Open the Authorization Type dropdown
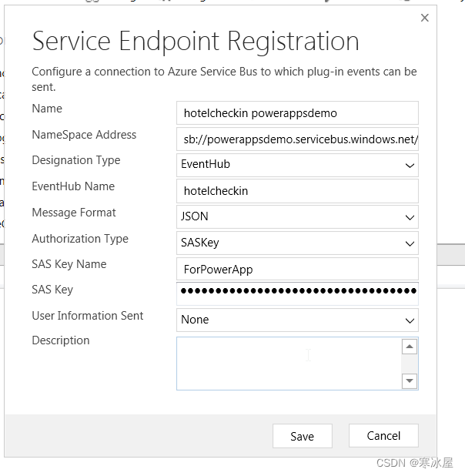Image resolution: width=465 pixels, height=476 pixels. point(296,243)
